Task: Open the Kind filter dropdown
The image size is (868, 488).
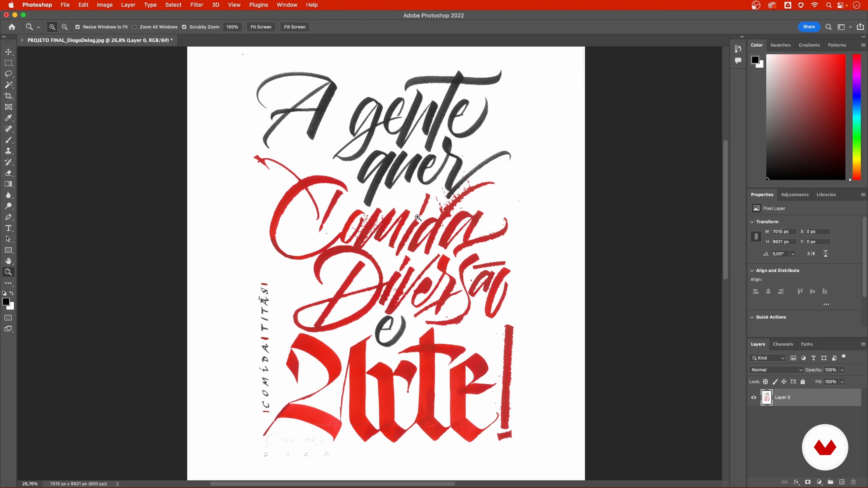Action: 768,358
